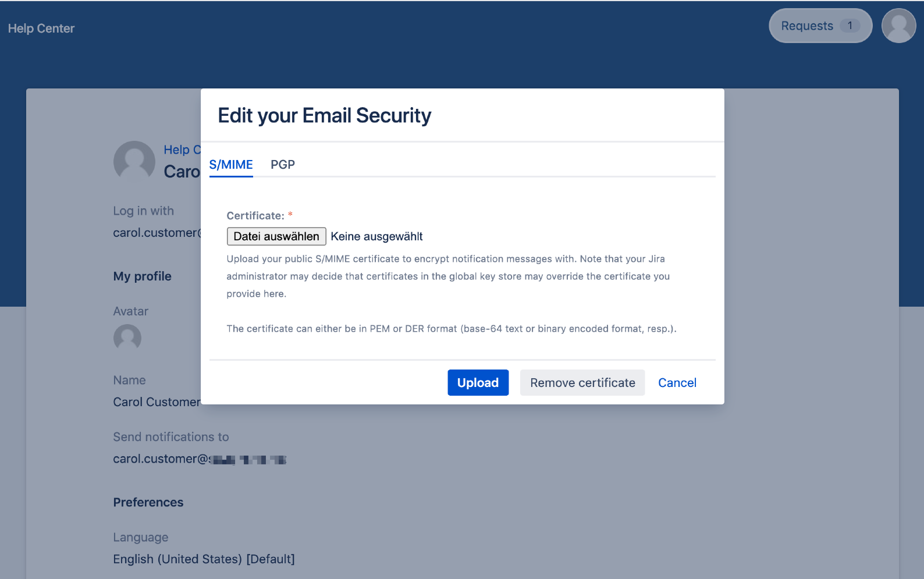Go to Help Center header link

(x=41, y=29)
